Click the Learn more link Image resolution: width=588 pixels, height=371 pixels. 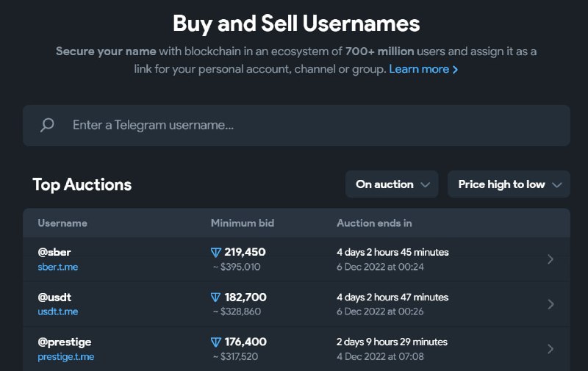click(x=418, y=69)
